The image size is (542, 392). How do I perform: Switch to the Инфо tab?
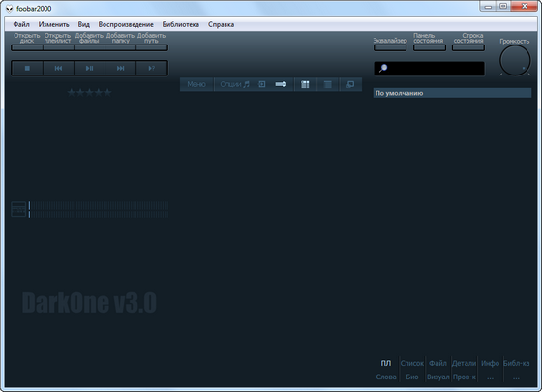point(490,363)
